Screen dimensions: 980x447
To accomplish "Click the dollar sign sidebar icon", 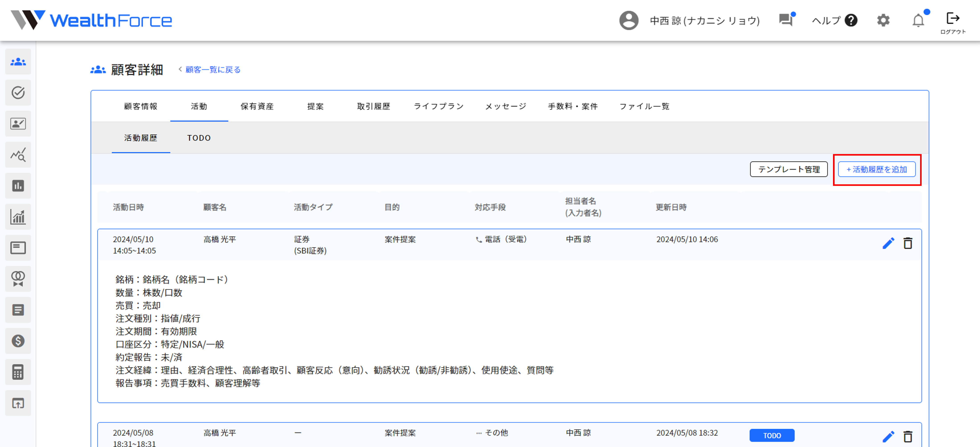I will 18,341.
